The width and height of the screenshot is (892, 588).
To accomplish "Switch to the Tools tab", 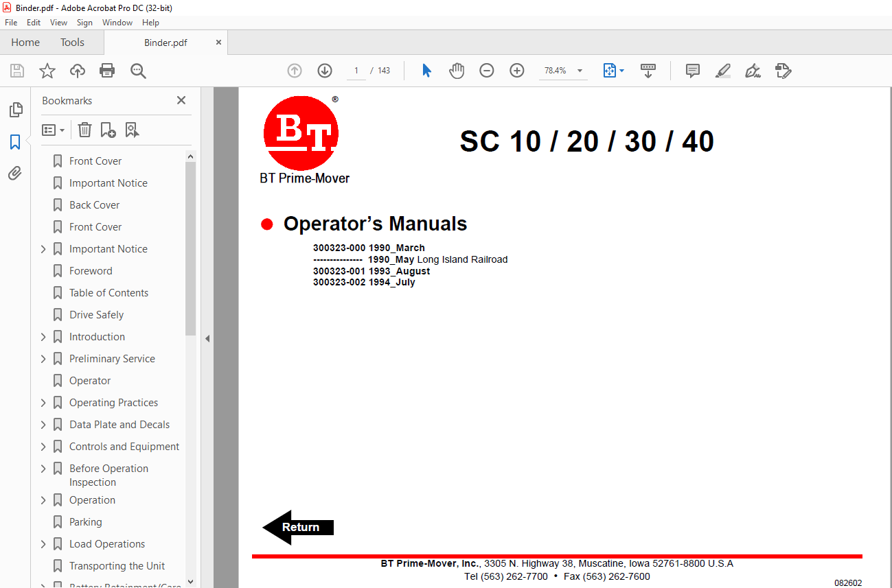I will [x=72, y=43].
